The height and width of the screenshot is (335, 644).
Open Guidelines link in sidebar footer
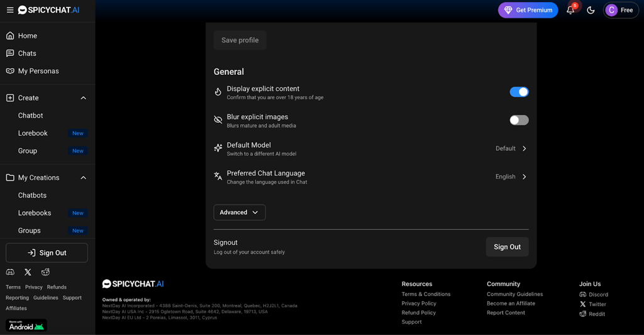45,298
